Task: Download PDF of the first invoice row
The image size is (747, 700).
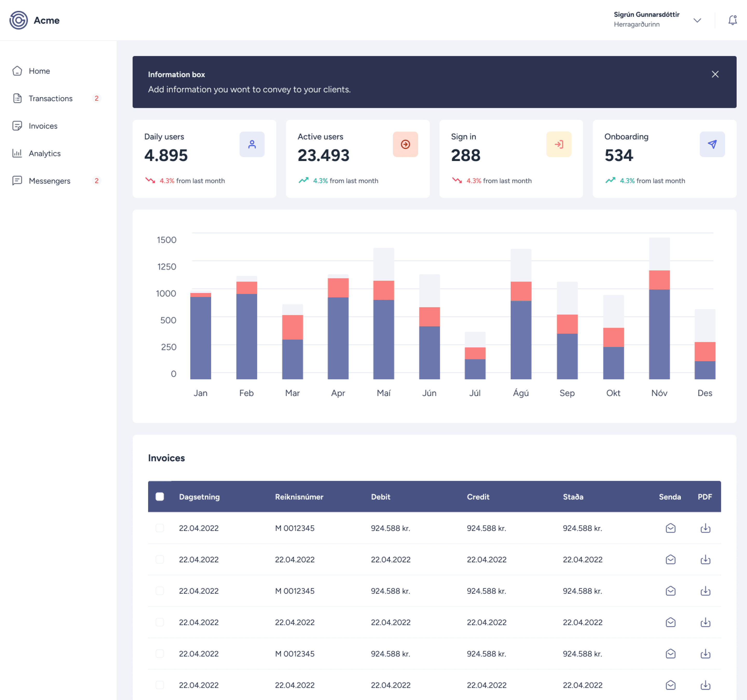Action: tap(705, 528)
